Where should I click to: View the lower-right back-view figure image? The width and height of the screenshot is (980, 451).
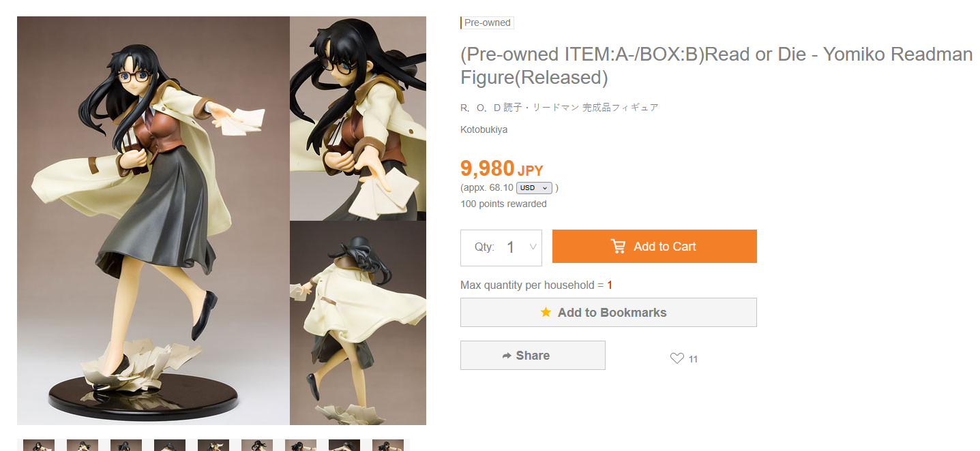(358, 323)
